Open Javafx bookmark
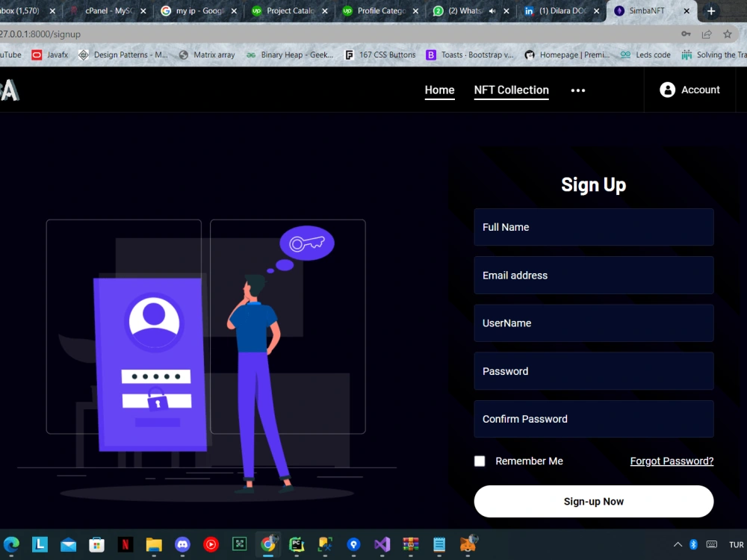747x560 pixels. 50,55
